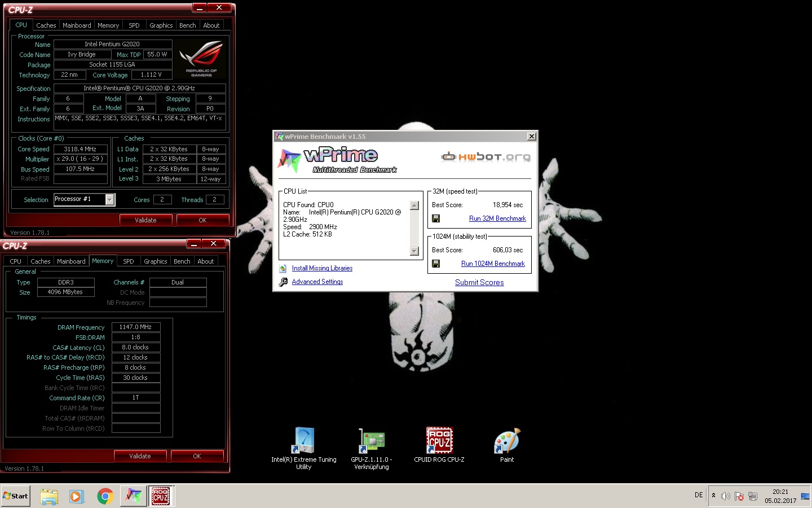Screen dimensions: 812x508
Task: Open the Processor #1 selection dropdown
Action: [110, 199]
